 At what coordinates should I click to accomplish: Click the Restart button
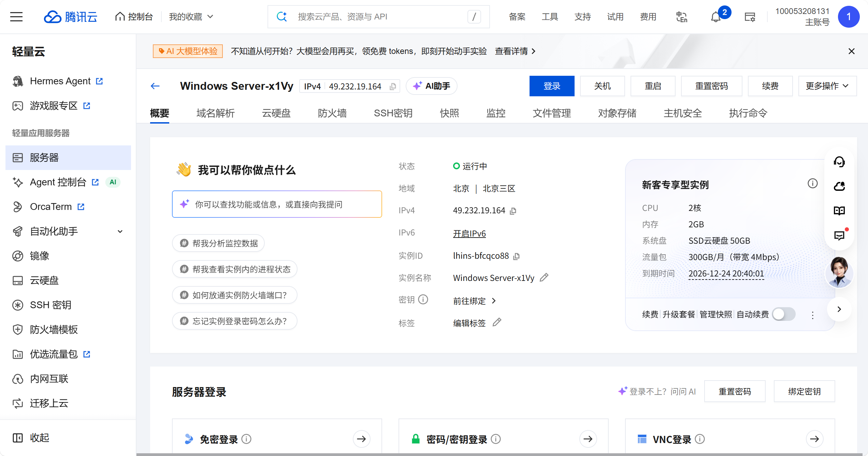click(x=653, y=86)
